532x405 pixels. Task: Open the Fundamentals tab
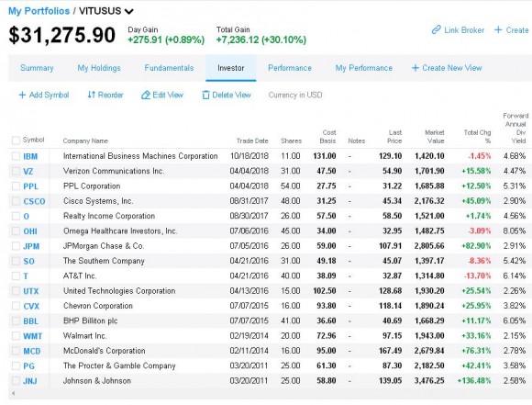tap(169, 68)
